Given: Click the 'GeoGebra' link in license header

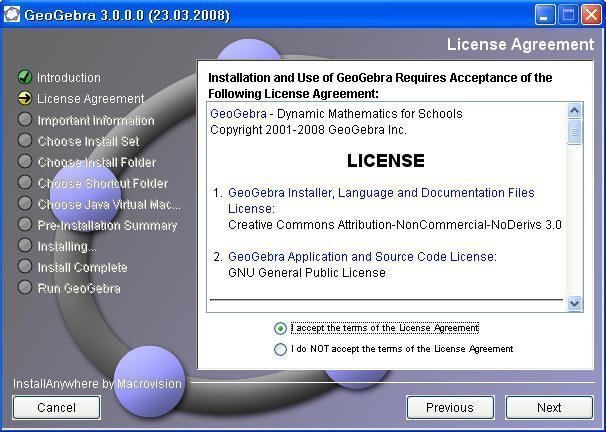Looking at the screenshot, I should click(238, 114).
